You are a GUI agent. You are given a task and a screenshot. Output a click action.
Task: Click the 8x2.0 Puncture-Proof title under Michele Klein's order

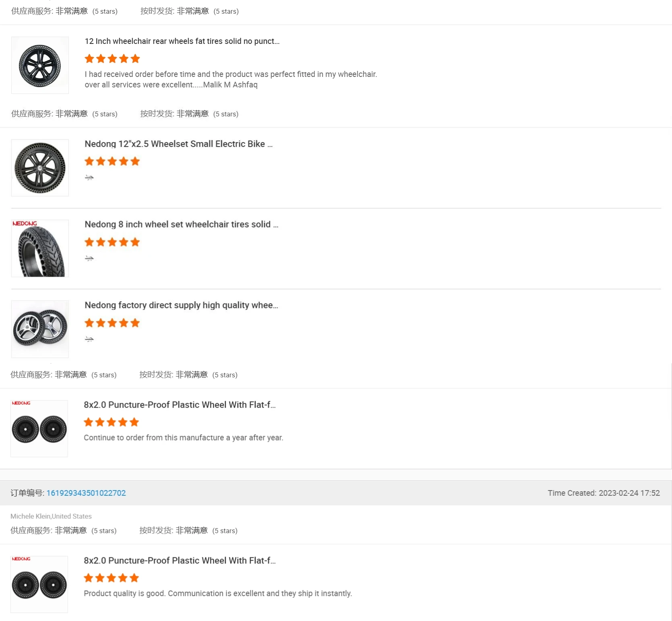pyautogui.click(x=180, y=561)
